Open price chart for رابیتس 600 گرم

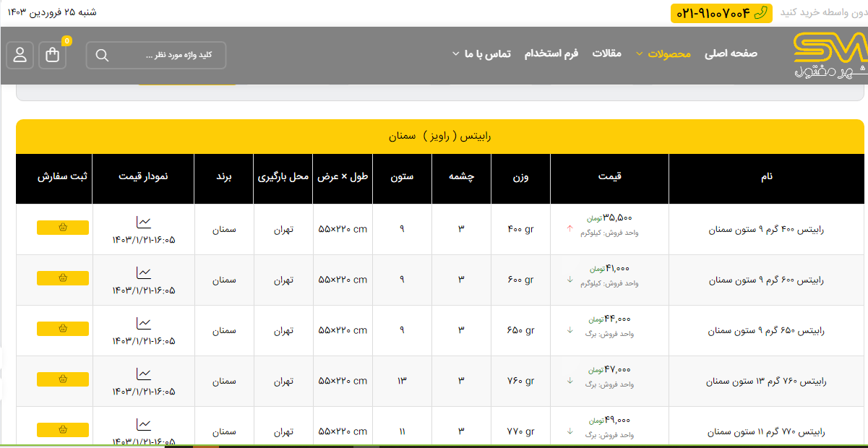(x=144, y=272)
